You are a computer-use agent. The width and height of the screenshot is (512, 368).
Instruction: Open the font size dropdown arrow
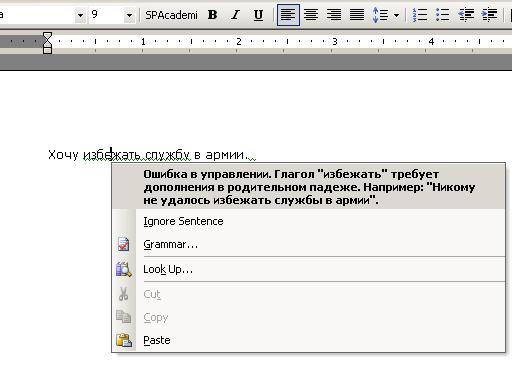click(x=129, y=15)
